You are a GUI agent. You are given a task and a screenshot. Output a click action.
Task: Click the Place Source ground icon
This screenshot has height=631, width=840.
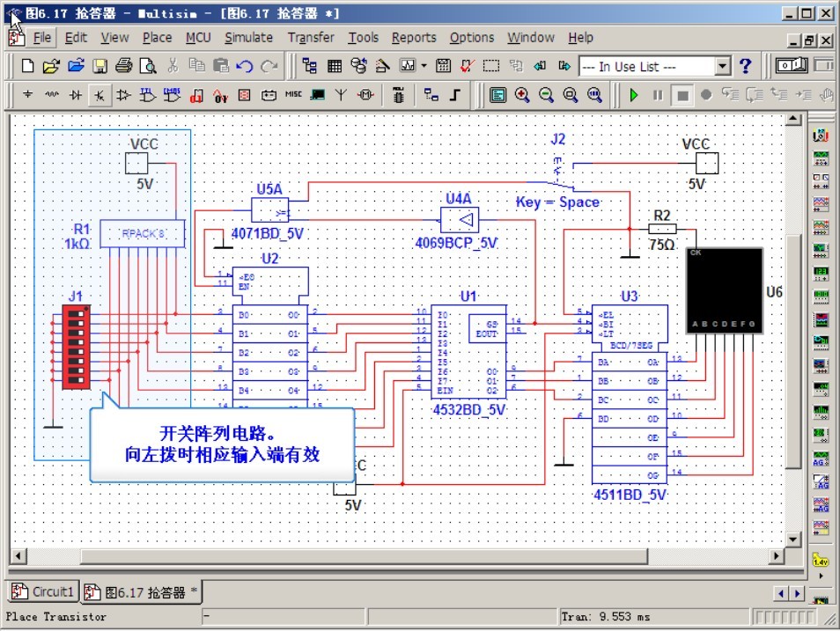[x=27, y=95]
